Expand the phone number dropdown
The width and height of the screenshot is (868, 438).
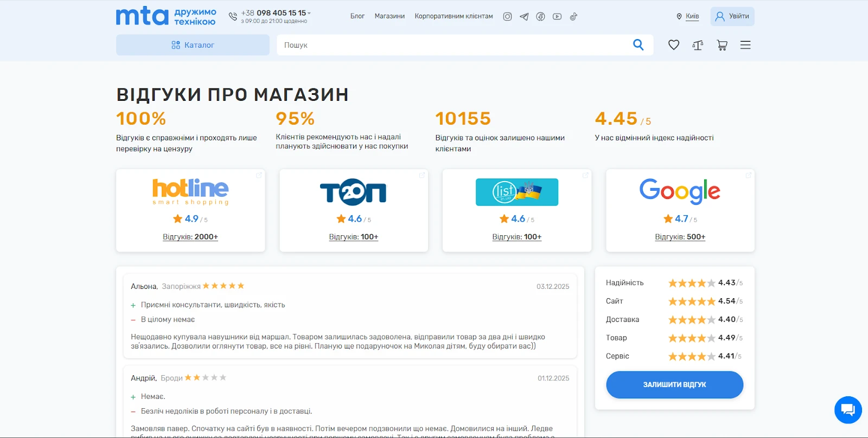tap(309, 13)
